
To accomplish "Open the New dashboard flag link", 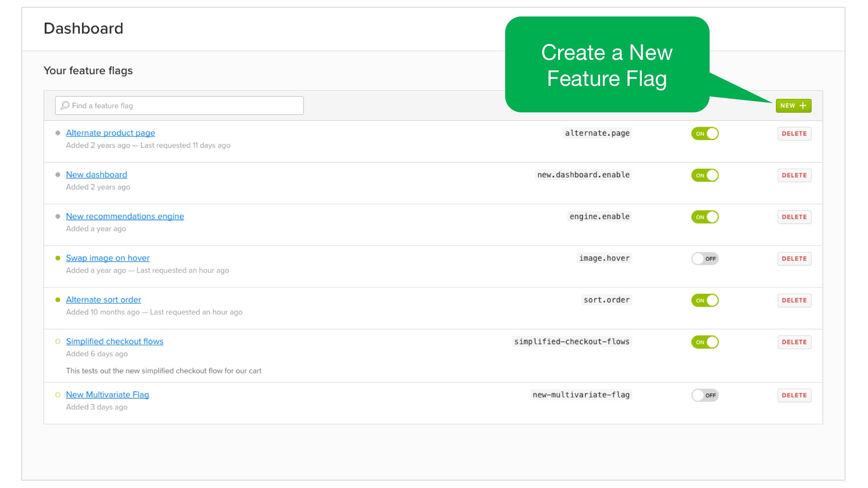I will click(x=96, y=174).
